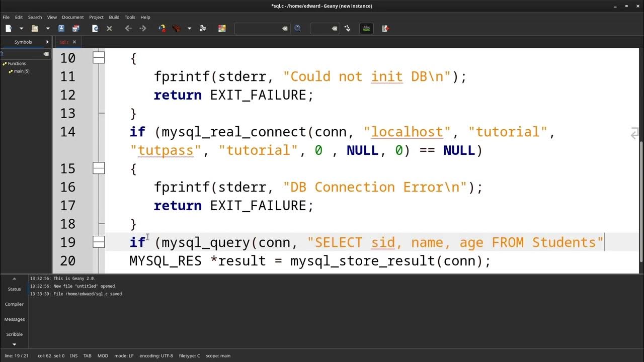Viewport: 644px width, 362px height.
Task: Select the Functions node in symbol tree
Action: [17, 64]
